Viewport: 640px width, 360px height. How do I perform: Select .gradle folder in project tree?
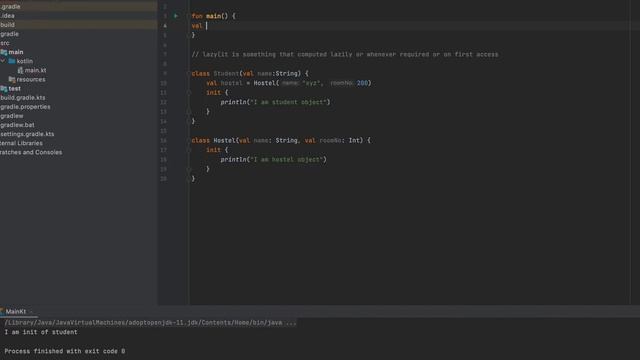tap(10, 7)
